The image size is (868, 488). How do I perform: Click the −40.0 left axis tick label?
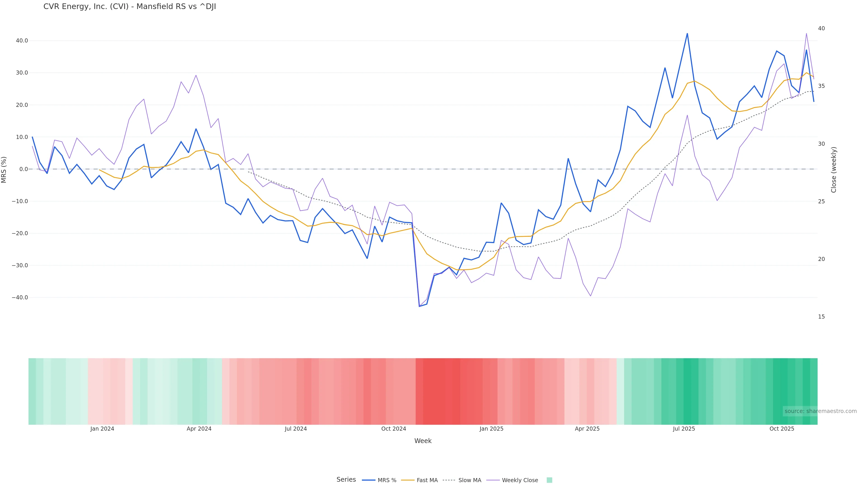20,298
